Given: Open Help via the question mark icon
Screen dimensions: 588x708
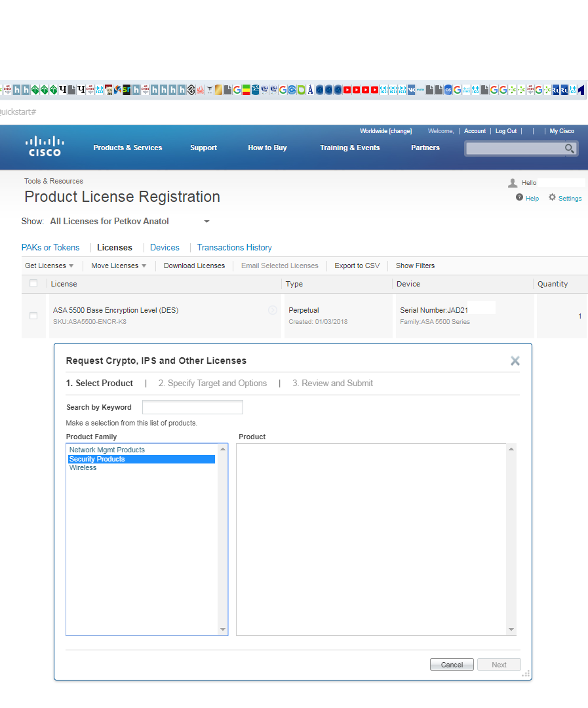Looking at the screenshot, I should pyautogui.click(x=519, y=197).
